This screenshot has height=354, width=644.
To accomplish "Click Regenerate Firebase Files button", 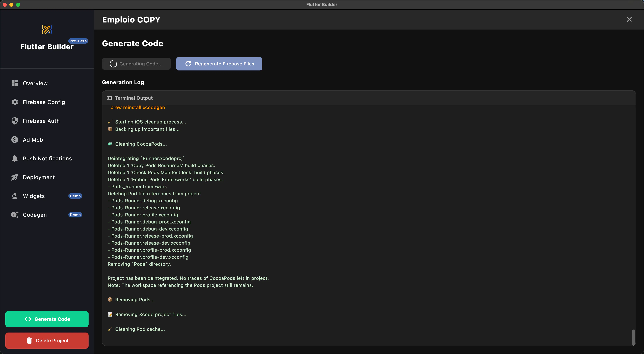I will tap(219, 64).
